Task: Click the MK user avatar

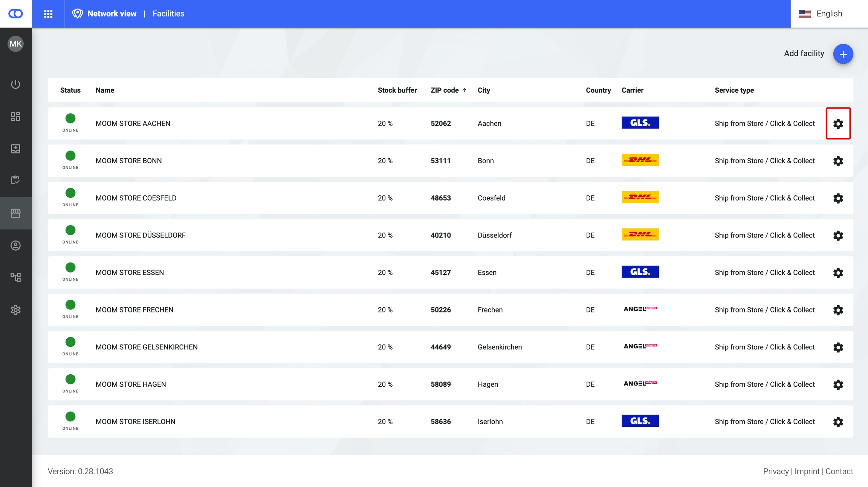Action: (15, 44)
